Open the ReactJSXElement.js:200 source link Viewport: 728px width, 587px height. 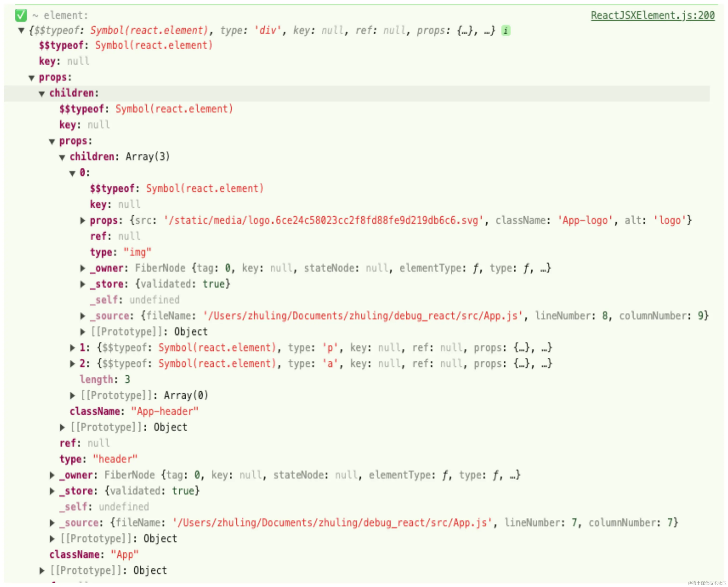(652, 15)
